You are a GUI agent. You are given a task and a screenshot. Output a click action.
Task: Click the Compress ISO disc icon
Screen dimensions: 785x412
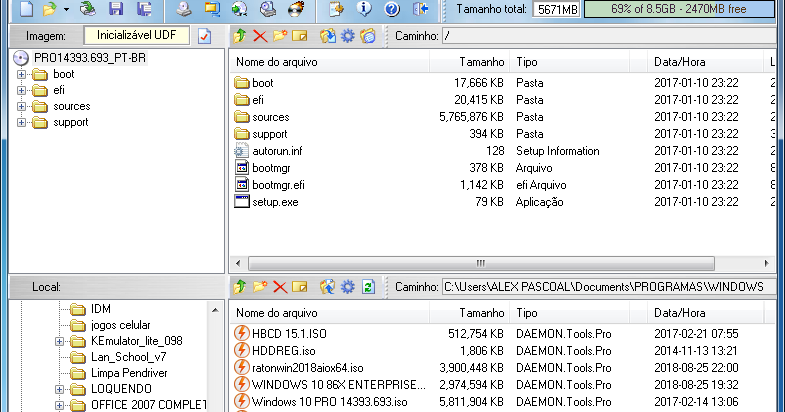pos(240,9)
